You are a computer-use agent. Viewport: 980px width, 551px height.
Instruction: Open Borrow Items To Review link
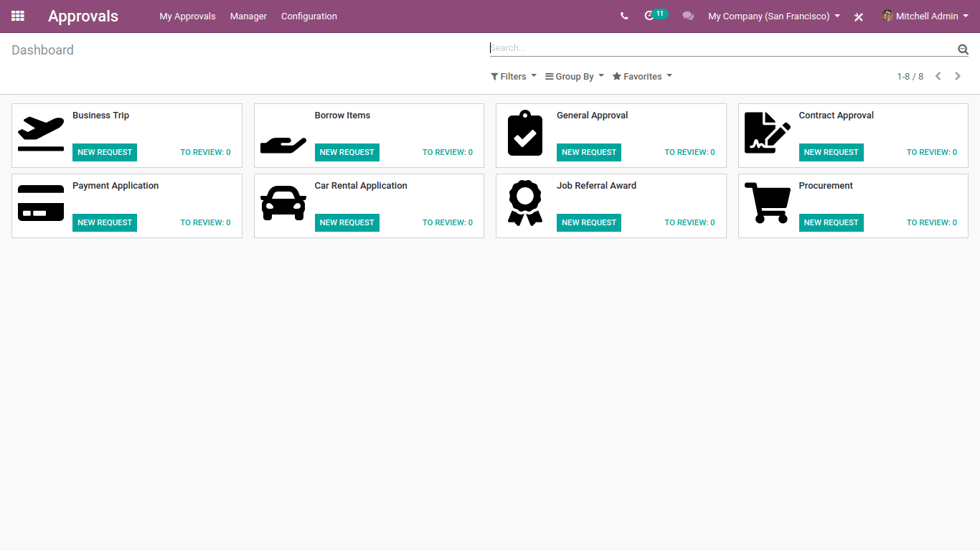pyautogui.click(x=448, y=152)
